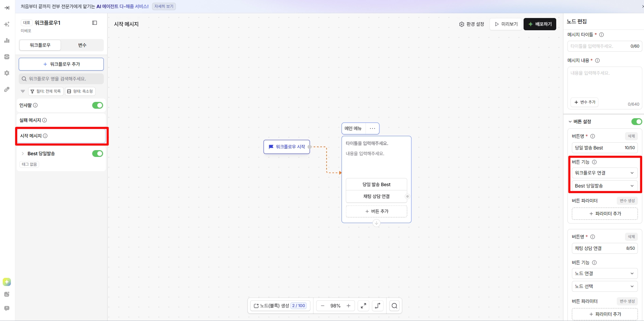The width and height of the screenshot is (644, 321).
Task: Show info tooltip for 실패 메시지
Action: [x=45, y=120]
